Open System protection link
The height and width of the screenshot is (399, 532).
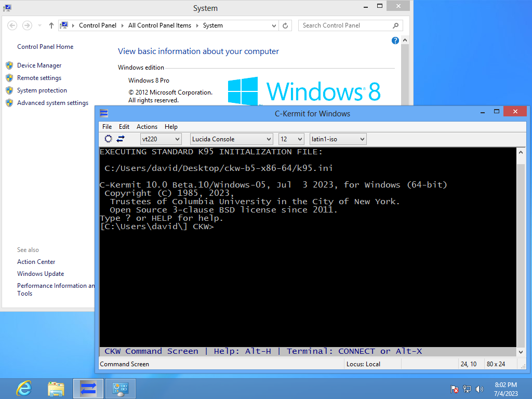point(42,90)
